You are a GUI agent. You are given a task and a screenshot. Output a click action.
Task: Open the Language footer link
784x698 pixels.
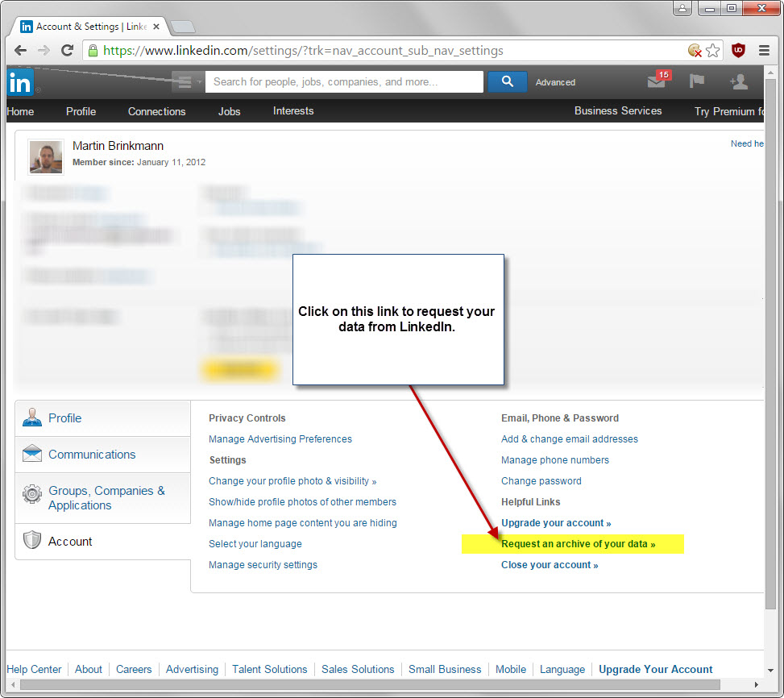click(562, 670)
